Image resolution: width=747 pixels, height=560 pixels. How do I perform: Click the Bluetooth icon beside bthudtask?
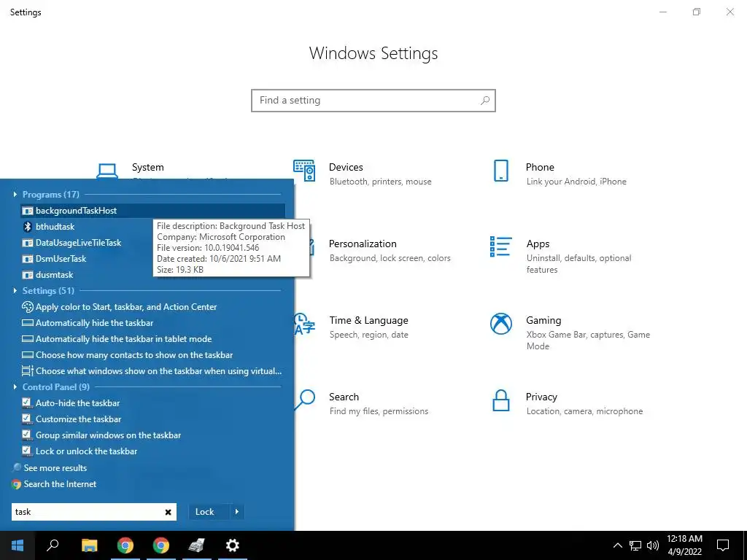click(x=28, y=227)
